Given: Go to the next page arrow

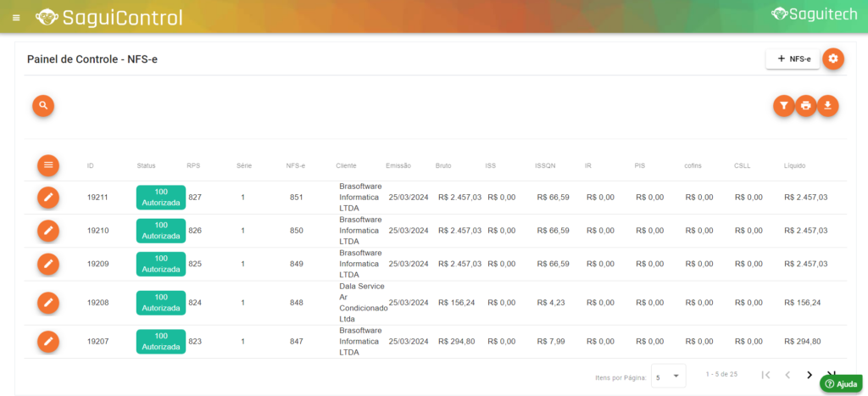Looking at the screenshot, I should 810,375.
